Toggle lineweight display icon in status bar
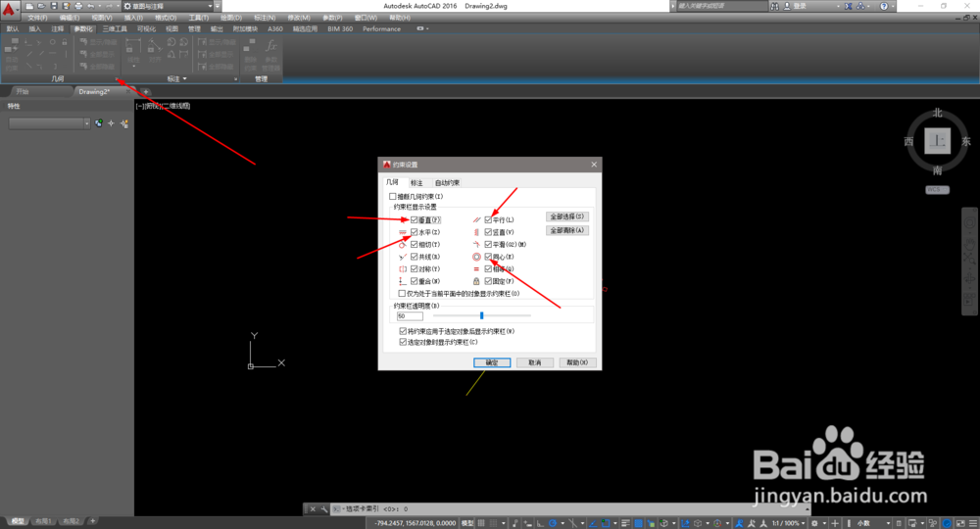 625,523
